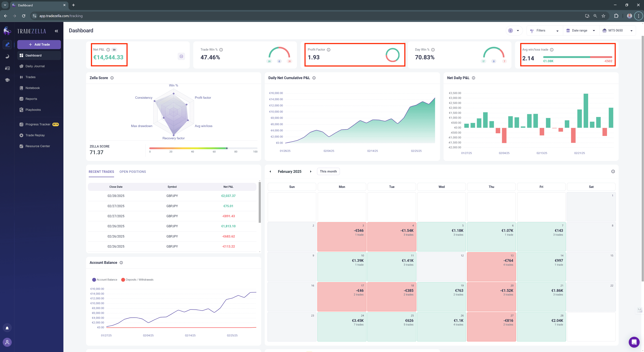Open February 13 calendar day with -€764
Screen dimensions: 644x352
pos(491,267)
